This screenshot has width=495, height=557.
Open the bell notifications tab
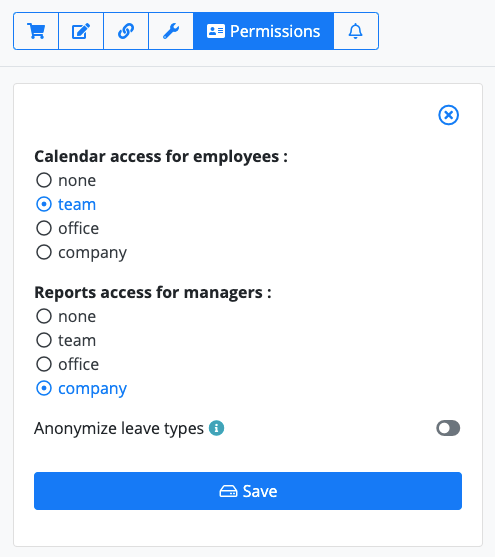click(356, 31)
